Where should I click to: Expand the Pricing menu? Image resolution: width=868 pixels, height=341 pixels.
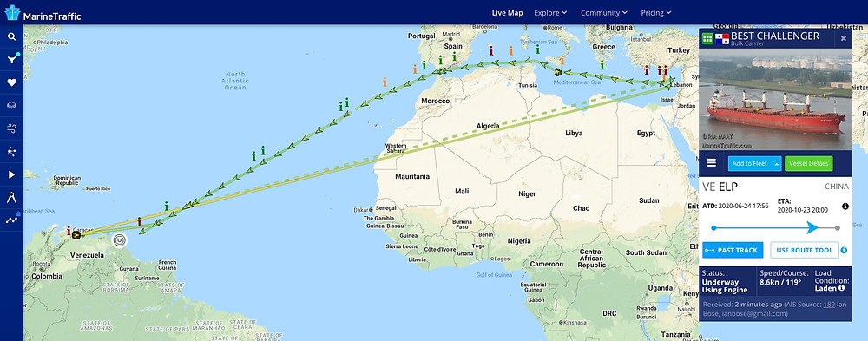(x=656, y=13)
